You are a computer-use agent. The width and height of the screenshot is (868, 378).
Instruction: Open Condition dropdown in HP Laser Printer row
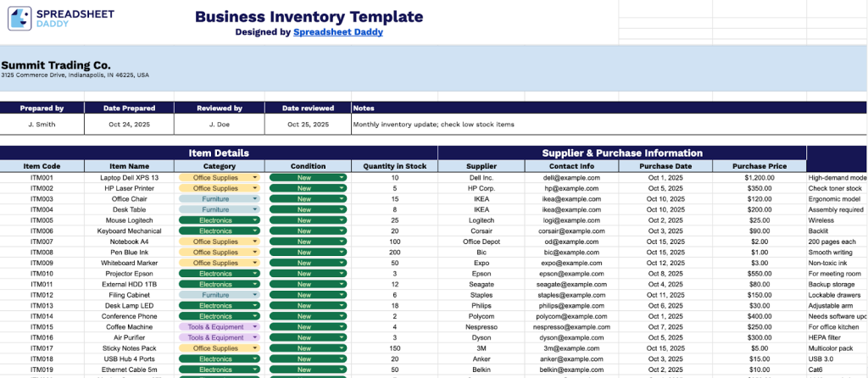[342, 188]
